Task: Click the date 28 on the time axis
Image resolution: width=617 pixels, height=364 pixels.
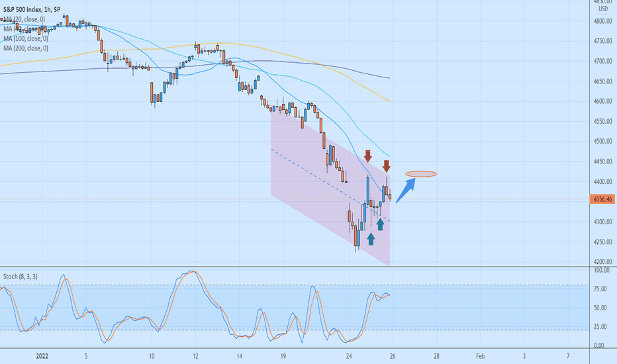Action: pyautogui.click(x=437, y=356)
